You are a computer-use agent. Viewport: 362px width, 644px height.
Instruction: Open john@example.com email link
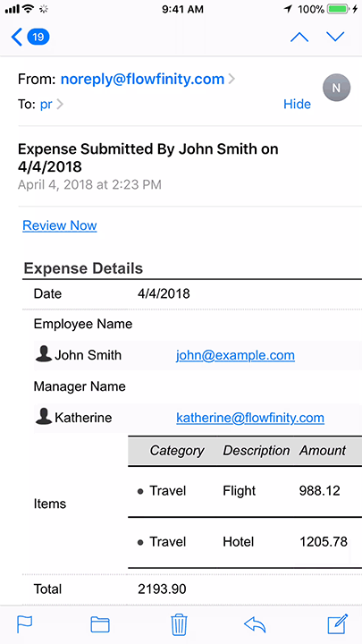click(x=236, y=355)
